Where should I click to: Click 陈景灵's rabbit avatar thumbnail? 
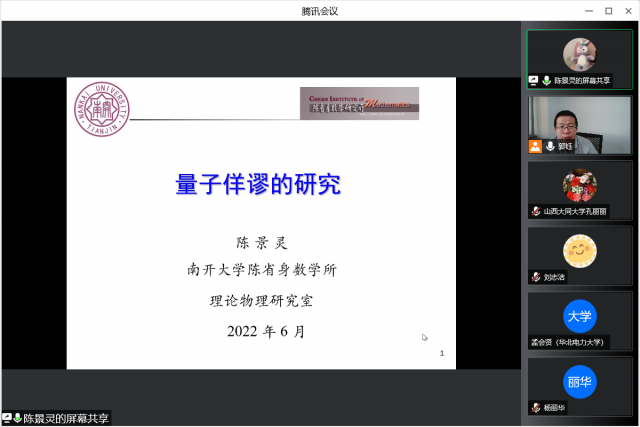coord(579,52)
